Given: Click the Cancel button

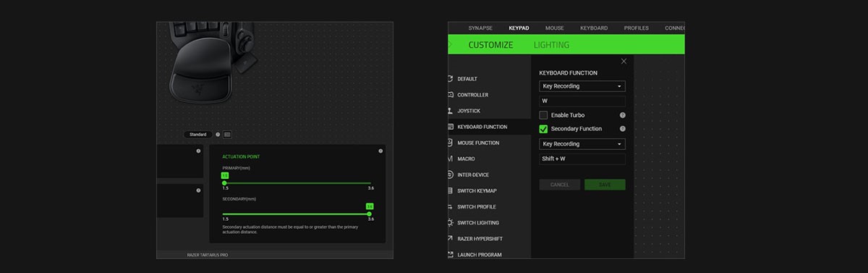Looking at the screenshot, I should (x=560, y=185).
